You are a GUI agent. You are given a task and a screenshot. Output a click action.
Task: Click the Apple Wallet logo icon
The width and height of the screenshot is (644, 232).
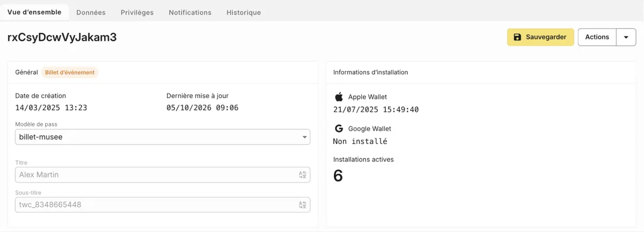[x=339, y=97]
